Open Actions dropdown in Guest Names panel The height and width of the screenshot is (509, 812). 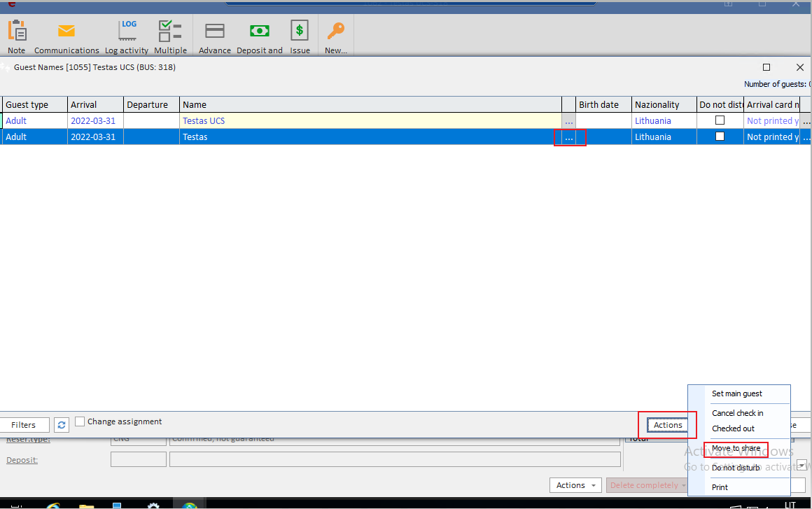(x=668, y=425)
